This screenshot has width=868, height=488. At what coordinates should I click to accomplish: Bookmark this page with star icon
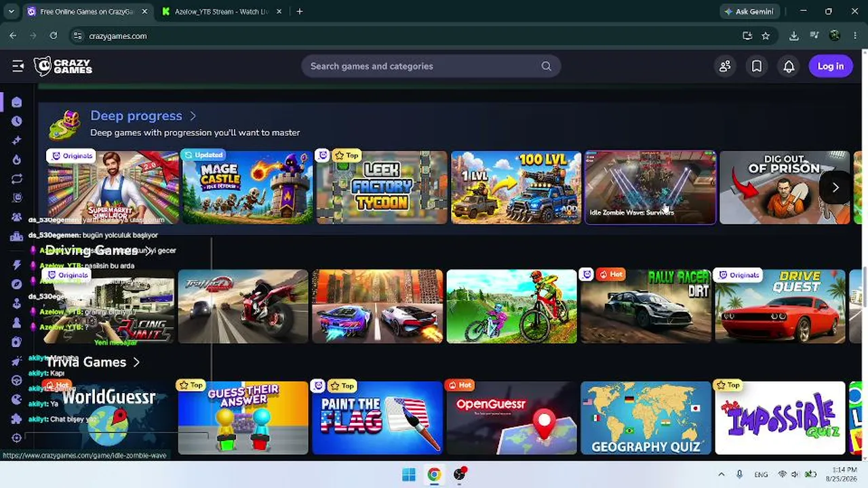click(766, 36)
